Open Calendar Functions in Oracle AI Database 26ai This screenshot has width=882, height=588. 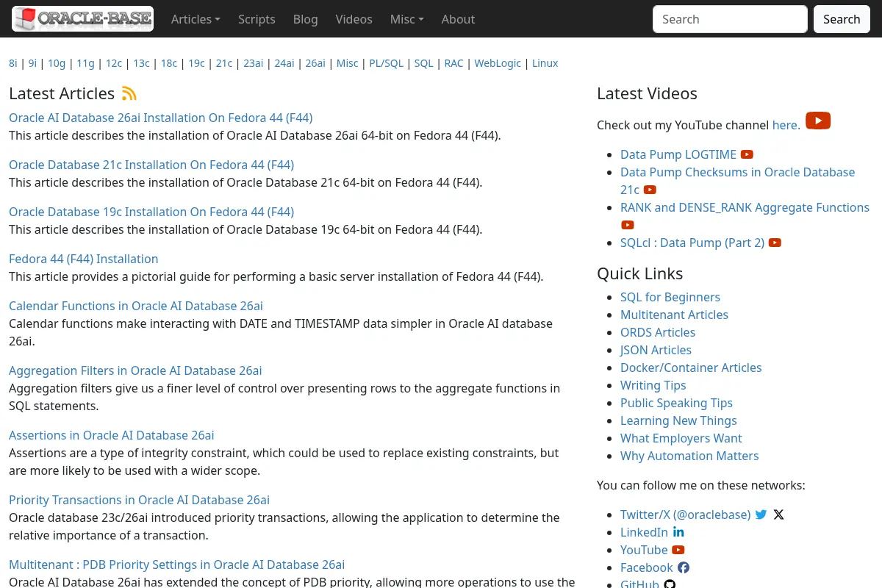(x=136, y=306)
